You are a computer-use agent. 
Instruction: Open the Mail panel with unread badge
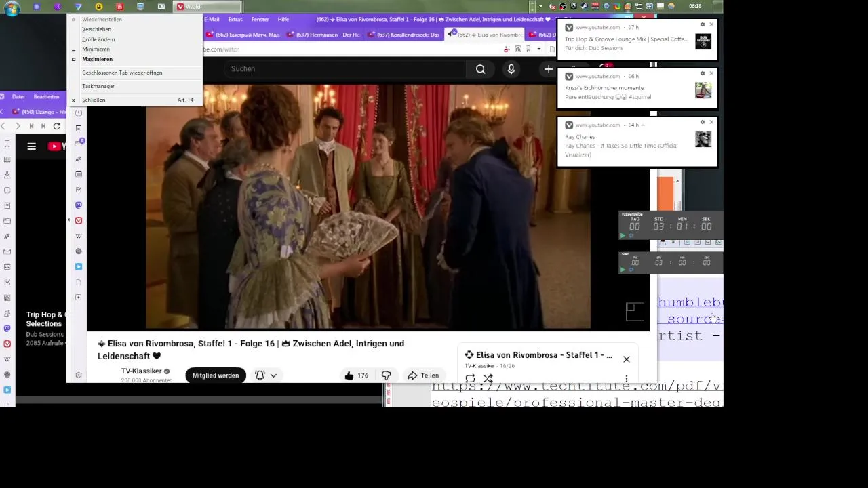(x=79, y=144)
